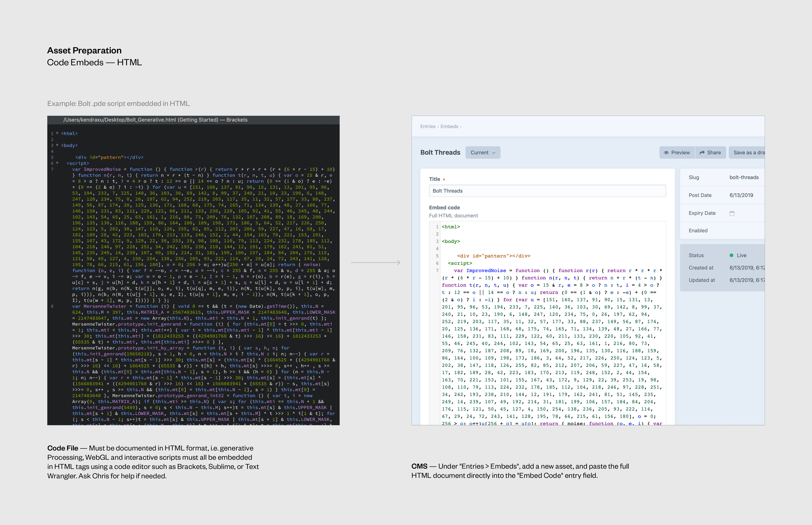The width and height of the screenshot is (812, 525).
Task: Click the Save as a draft button
Action: 747,153
